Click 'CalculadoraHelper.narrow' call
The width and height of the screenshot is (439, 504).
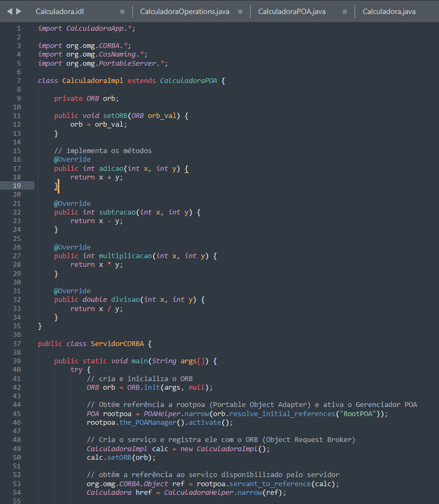(x=213, y=493)
